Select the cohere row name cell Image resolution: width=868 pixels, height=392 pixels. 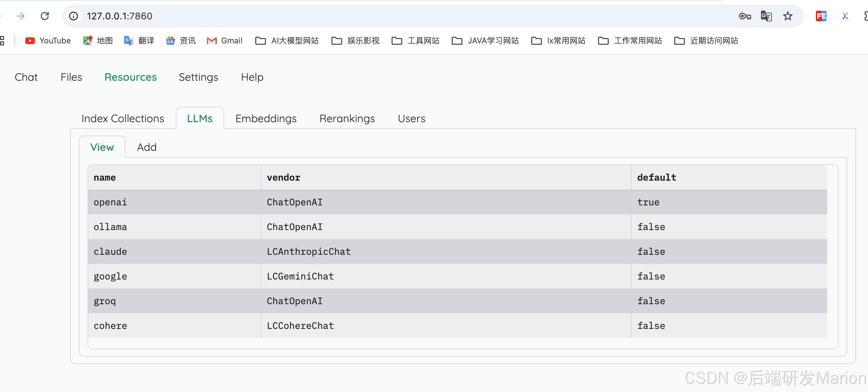(x=174, y=326)
